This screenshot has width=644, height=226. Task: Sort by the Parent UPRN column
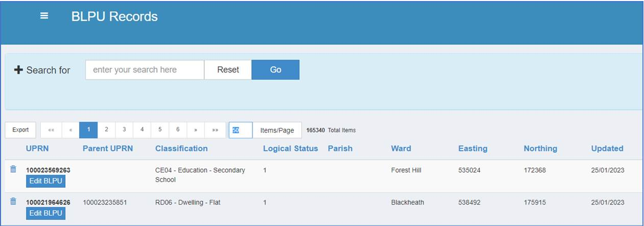(x=108, y=148)
